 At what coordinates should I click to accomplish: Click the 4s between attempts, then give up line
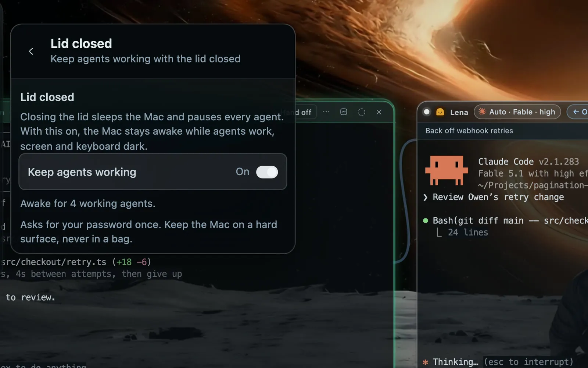point(91,274)
